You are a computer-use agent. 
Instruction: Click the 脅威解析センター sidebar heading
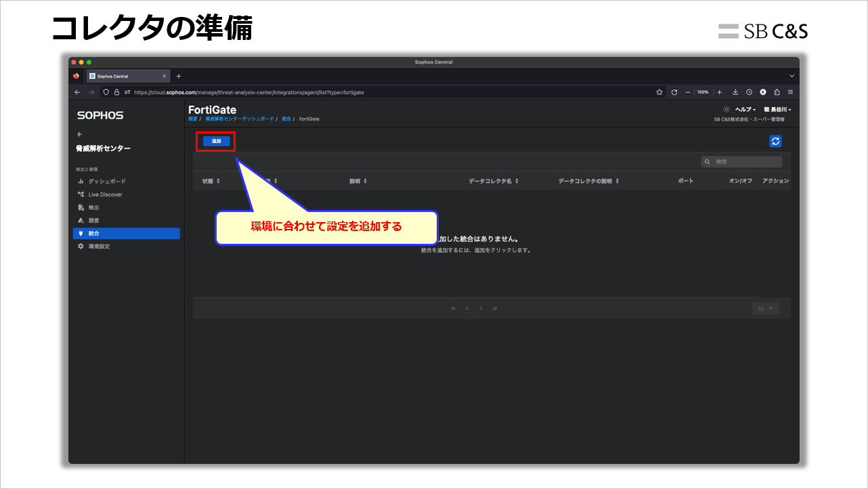pyautogui.click(x=104, y=148)
